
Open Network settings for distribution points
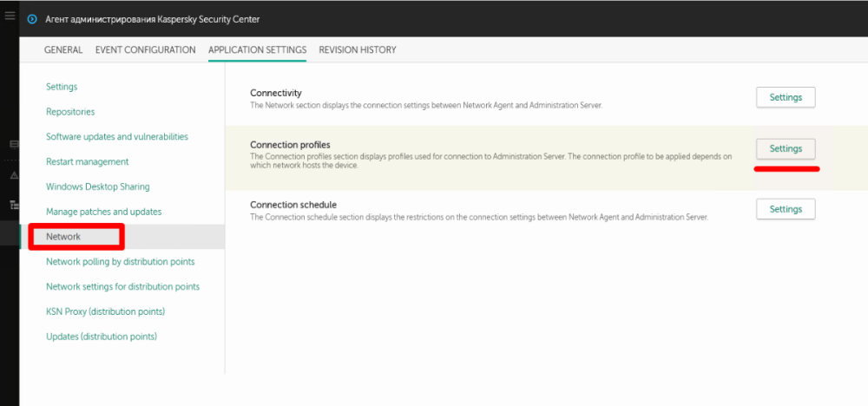(123, 286)
